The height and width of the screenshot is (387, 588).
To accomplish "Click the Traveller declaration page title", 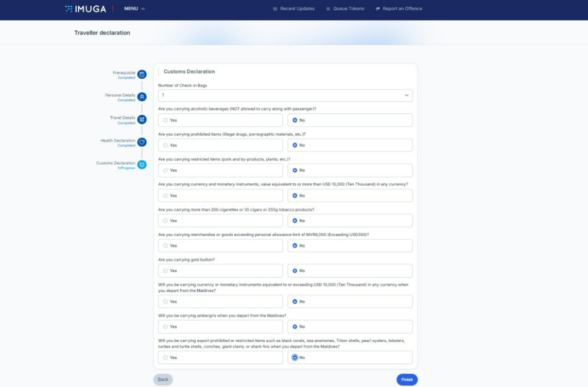I will pyautogui.click(x=102, y=32).
